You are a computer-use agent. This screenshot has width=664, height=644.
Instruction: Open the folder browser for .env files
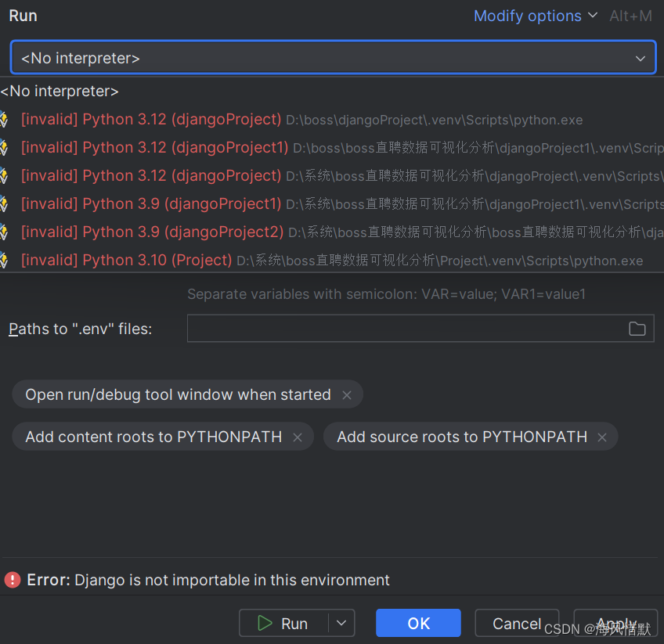(637, 329)
